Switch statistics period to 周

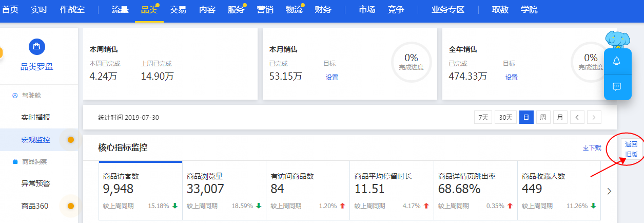[542, 117]
